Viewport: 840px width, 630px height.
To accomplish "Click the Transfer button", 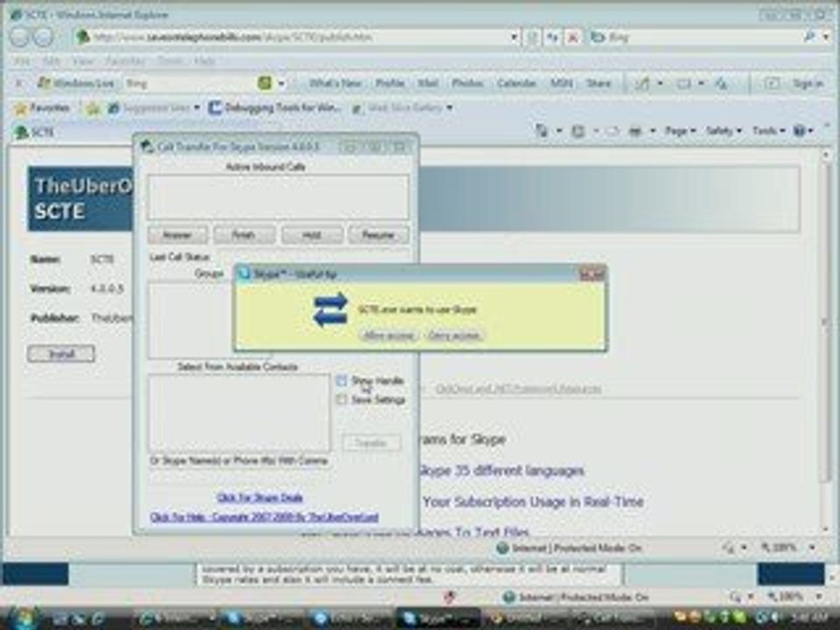I will [x=371, y=443].
